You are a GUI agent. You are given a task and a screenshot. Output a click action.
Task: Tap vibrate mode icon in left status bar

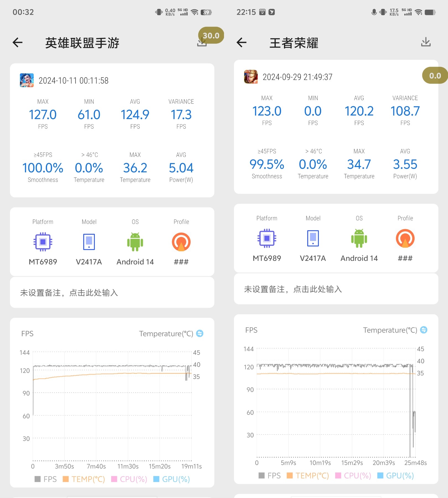(x=159, y=12)
